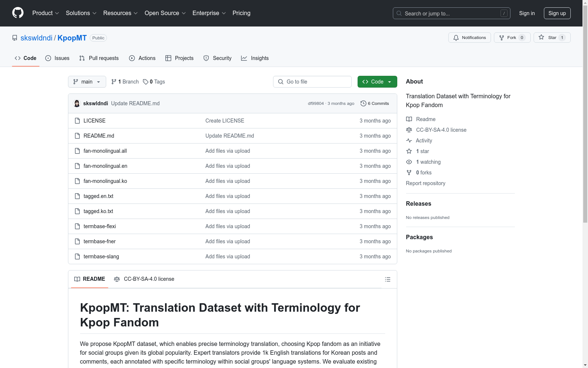Click the Star icon to star KpopMT

coord(541,38)
